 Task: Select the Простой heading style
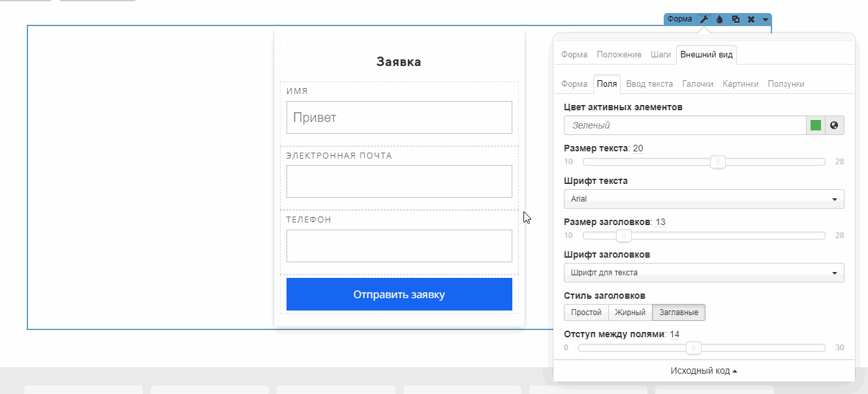[x=586, y=312]
